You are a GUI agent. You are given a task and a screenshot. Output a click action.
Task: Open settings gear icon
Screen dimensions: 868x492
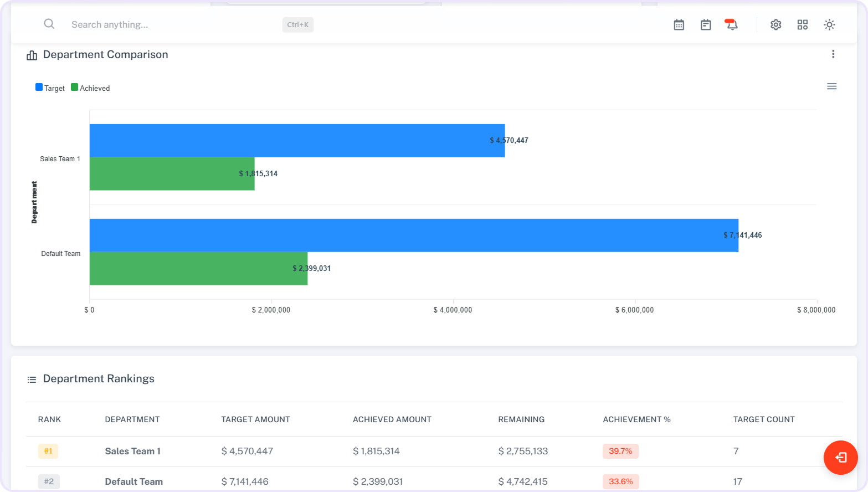tap(775, 24)
